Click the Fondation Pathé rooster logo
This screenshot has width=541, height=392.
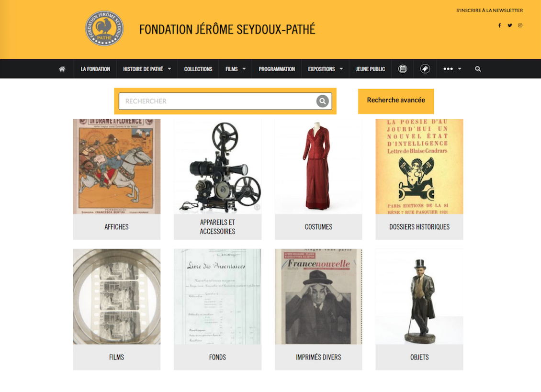point(104,29)
